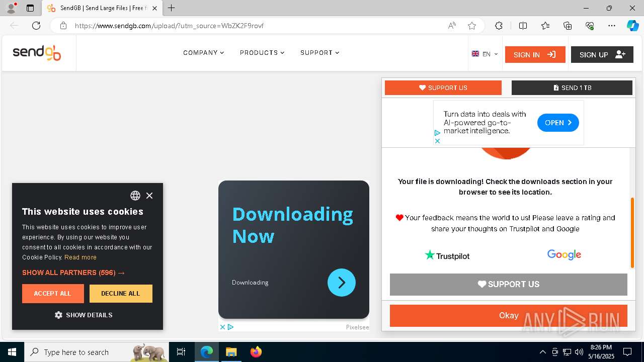
Task: Open a new browser tab
Action: (172, 8)
